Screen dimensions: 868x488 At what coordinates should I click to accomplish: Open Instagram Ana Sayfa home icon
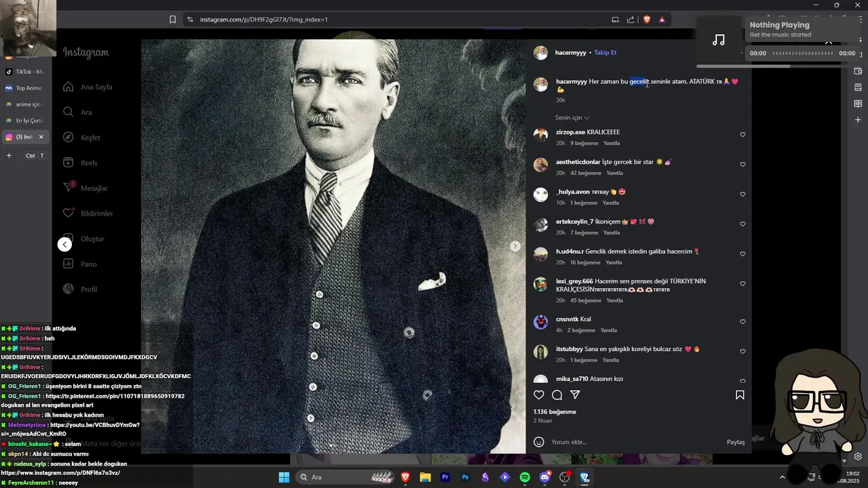click(68, 87)
